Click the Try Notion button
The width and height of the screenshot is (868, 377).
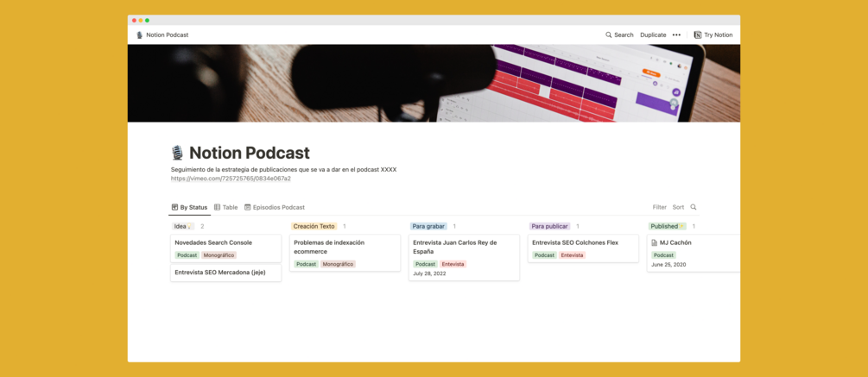click(x=713, y=35)
